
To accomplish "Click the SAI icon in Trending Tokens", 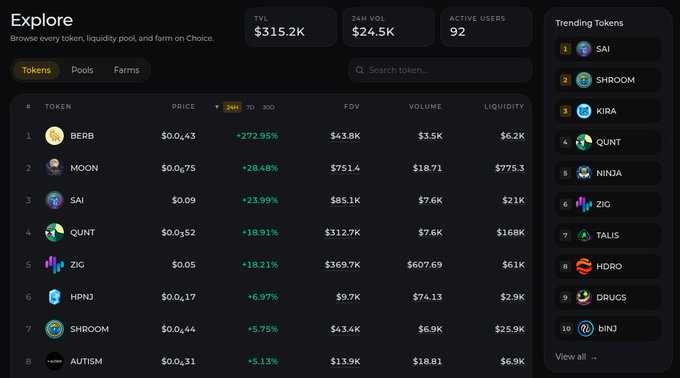I will (x=584, y=49).
